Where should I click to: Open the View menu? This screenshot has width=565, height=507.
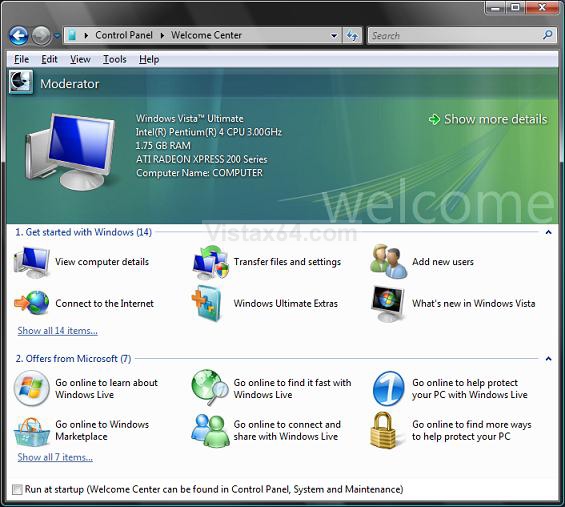(80, 59)
